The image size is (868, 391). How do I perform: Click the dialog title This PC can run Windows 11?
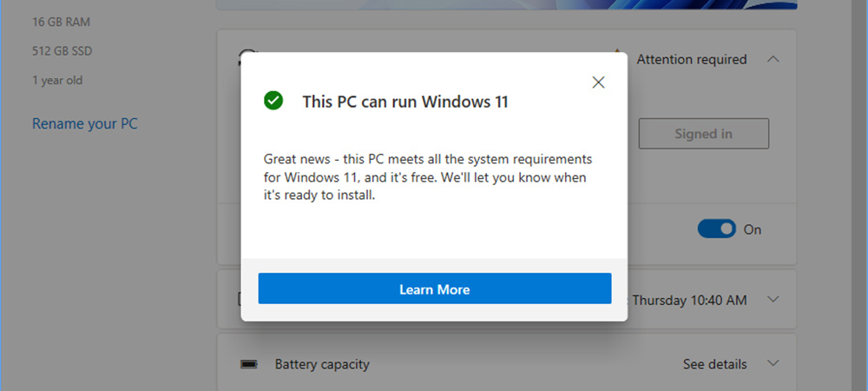405,102
